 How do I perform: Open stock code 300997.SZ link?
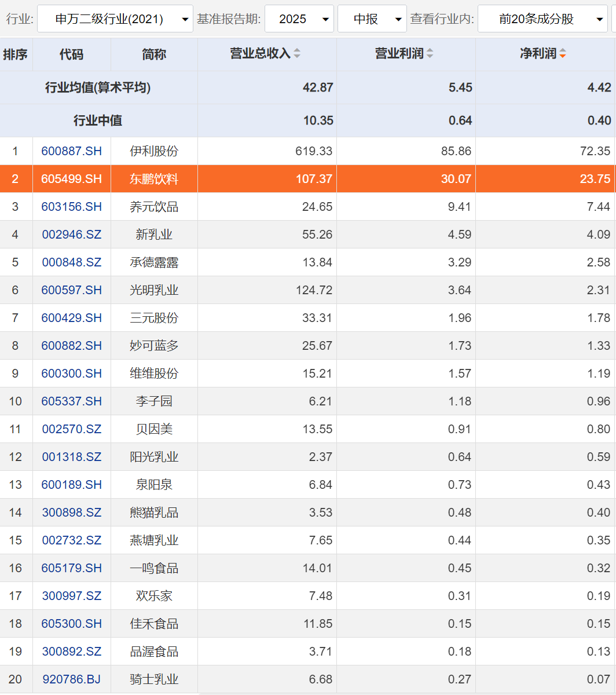(72, 596)
